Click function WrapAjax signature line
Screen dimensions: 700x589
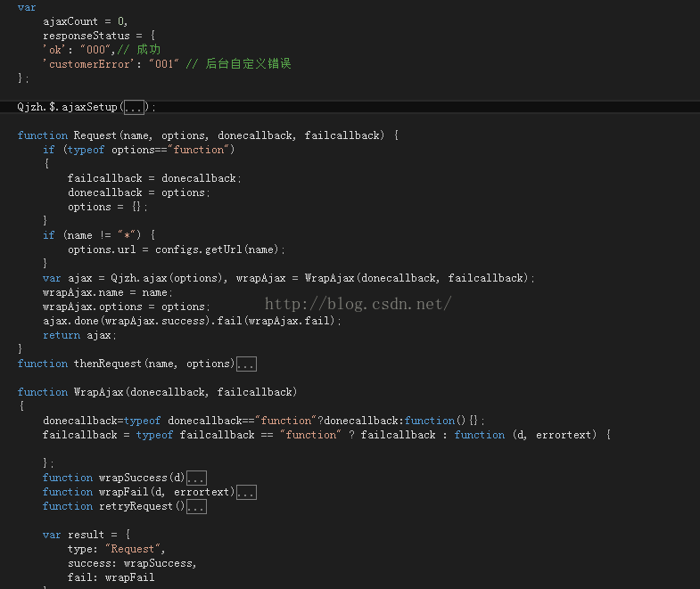(x=157, y=392)
